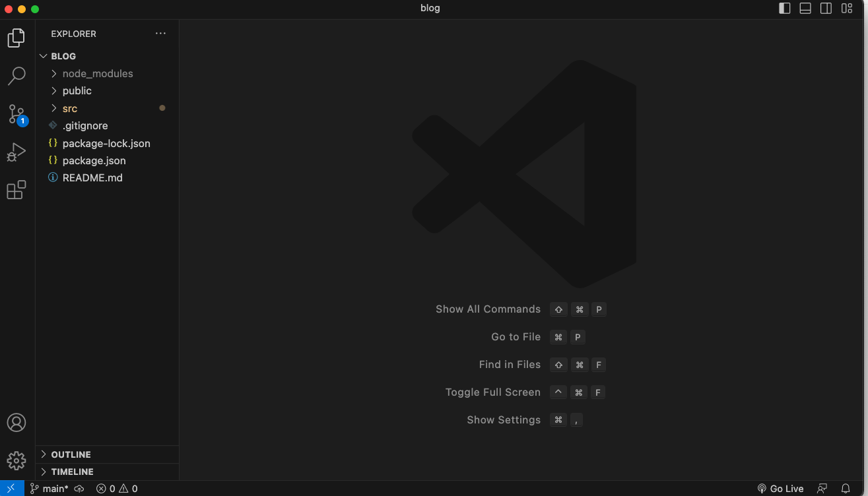868x496 pixels.
Task: Click Go to File text
Action: [x=516, y=337]
